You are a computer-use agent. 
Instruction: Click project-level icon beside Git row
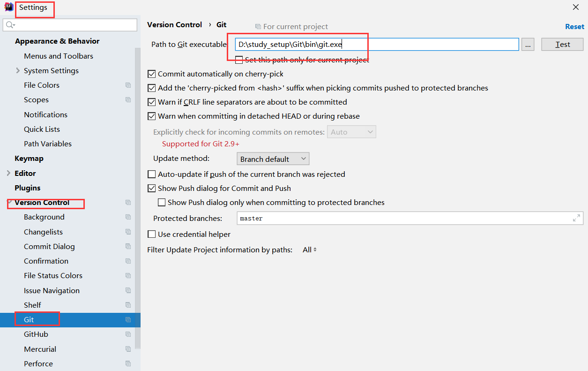[x=128, y=320]
